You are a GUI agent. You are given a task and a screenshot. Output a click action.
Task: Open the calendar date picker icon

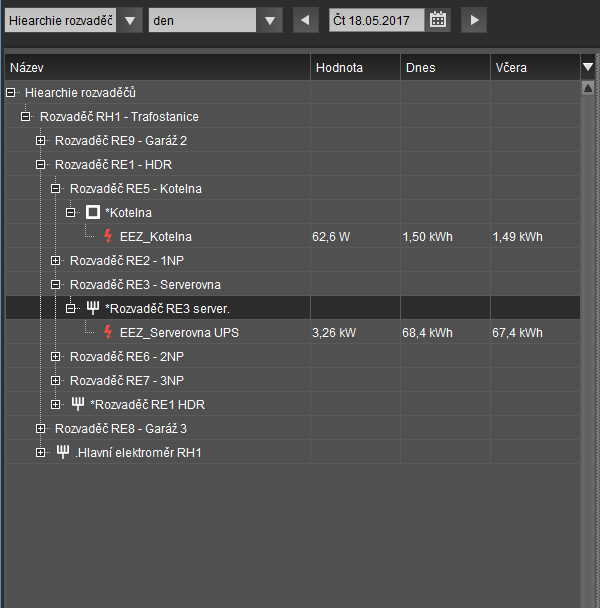coord(438,20)
